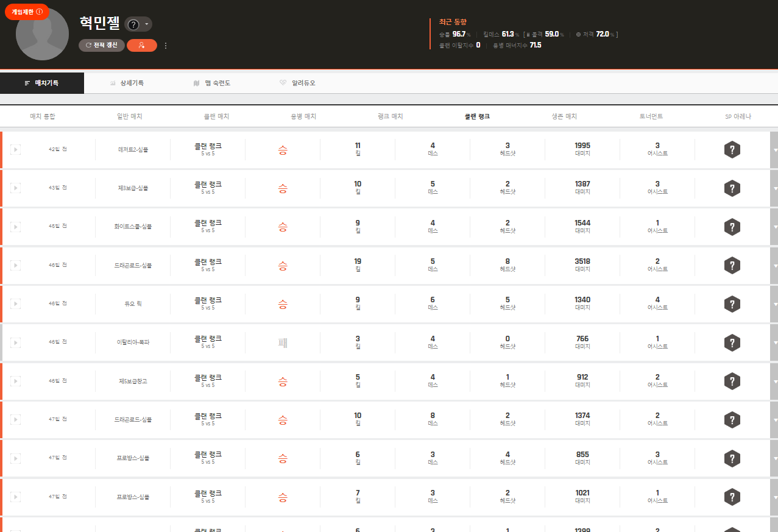Click the 전적 갱신 refresh button
The image size is (778, 532).
click(102, 45)
